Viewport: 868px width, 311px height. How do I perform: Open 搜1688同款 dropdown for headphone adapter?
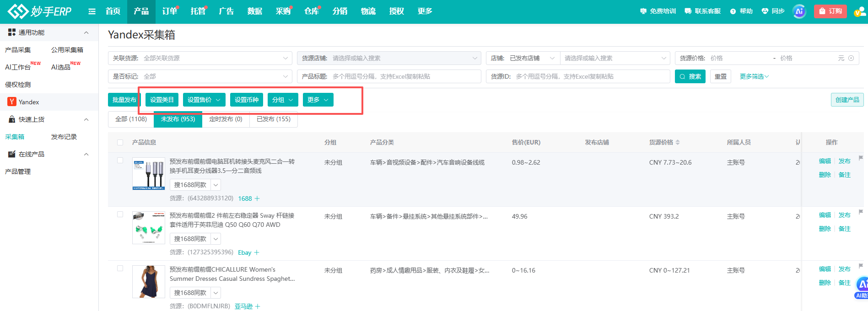click(x=216, y=185)
